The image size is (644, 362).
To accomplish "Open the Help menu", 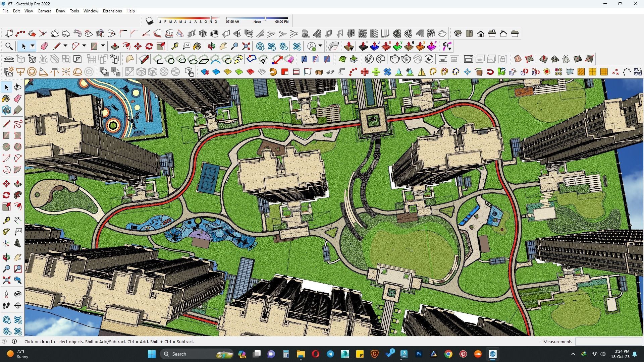I will [130, 11].
